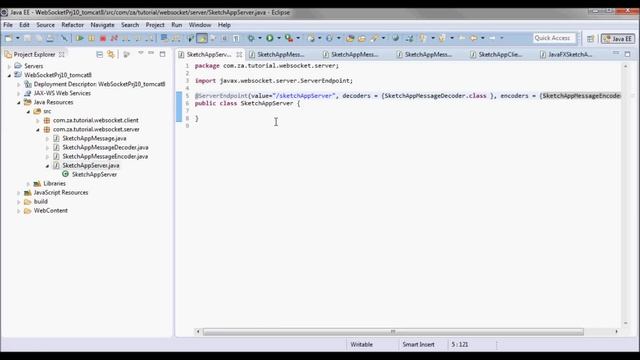Toggle Link with Editor in Project Explorer
640x360 pixels.
(x=111, y=54)
